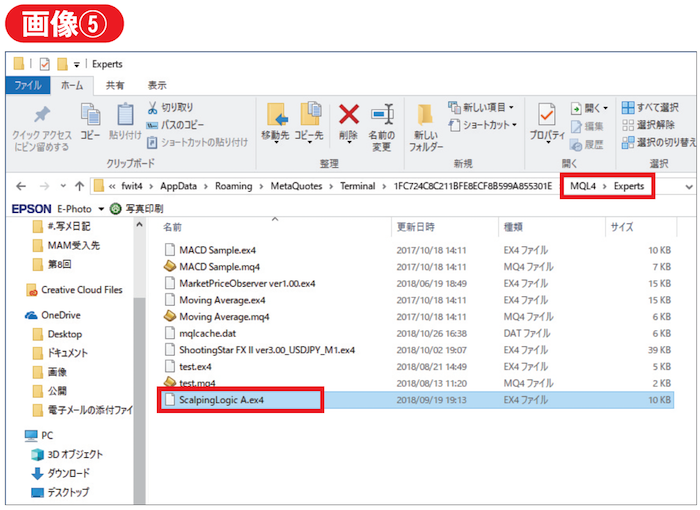Select PC in navigation pane
Screen dimensions: 700x510
(39, 435)
